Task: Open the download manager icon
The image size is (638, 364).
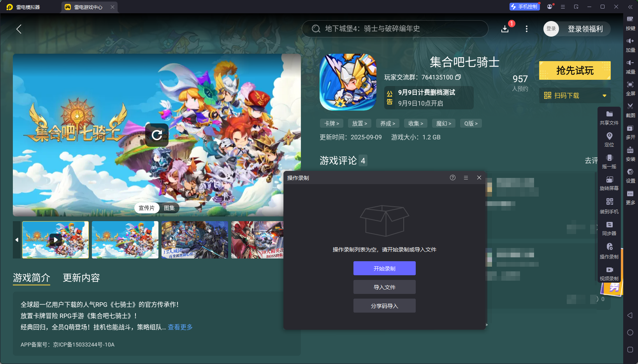Action: click(505, 29)
